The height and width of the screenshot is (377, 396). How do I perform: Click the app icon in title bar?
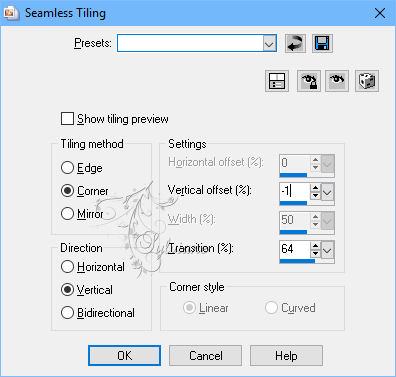point(10,13)
